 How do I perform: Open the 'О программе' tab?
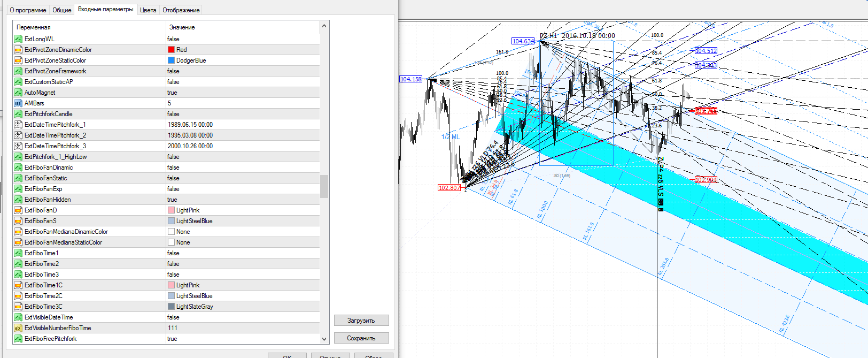tap(28, 10)
